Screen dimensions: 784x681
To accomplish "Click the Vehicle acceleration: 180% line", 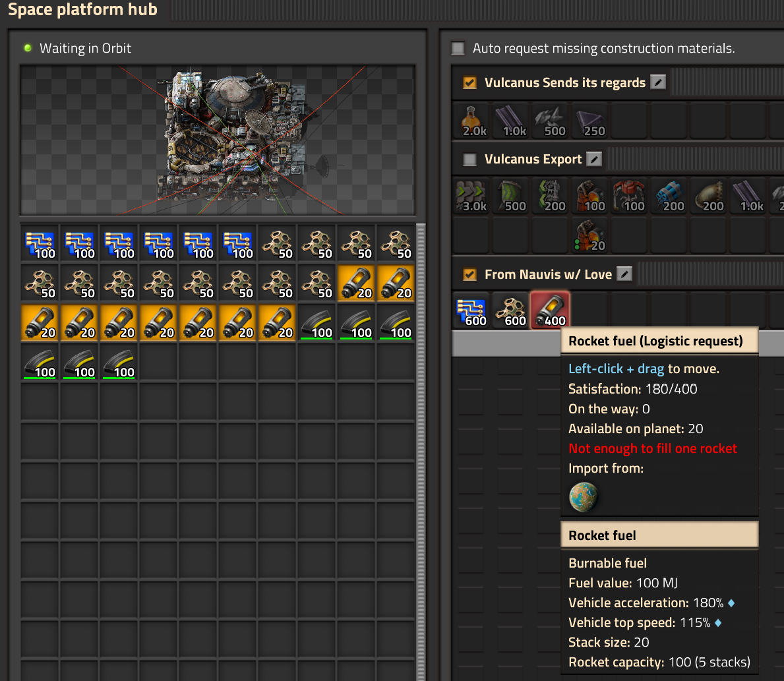I will point(651,603).
